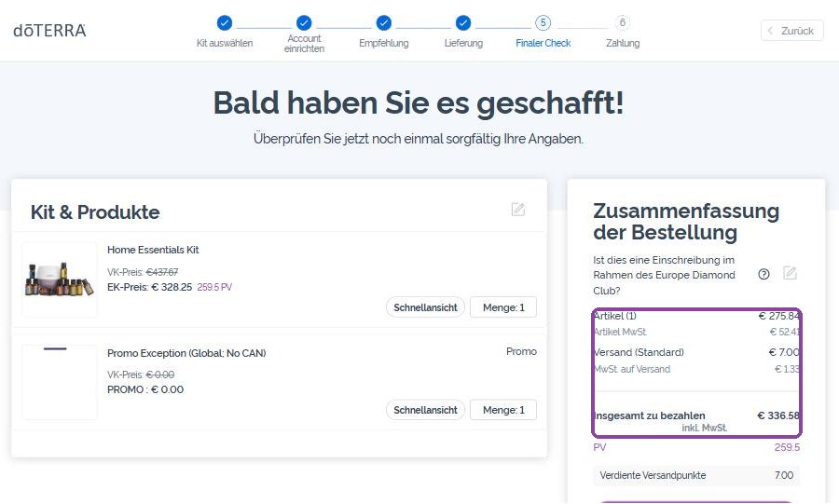The height and width of the screenshot is (504, 839).
Task: Select step 6 Zahlung
Action: 623,23
